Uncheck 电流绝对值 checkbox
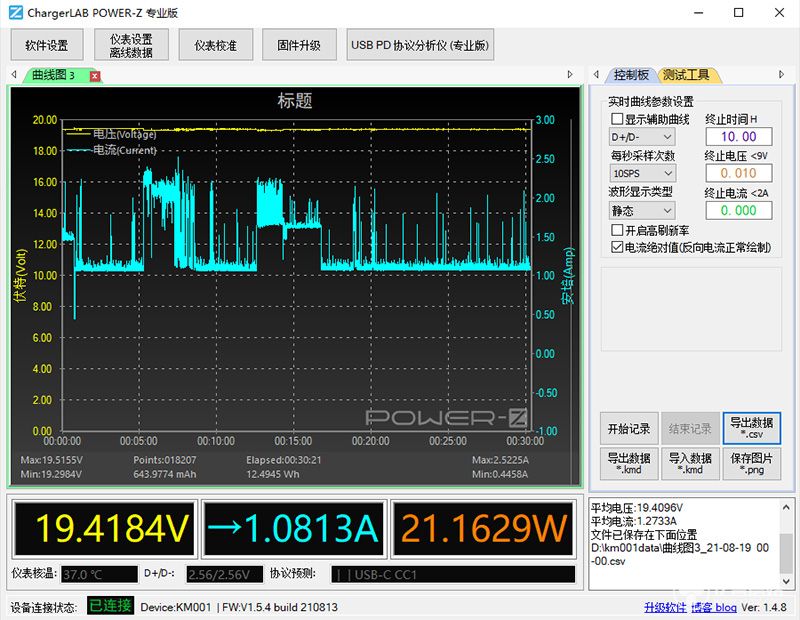The width and height of the screenshot is (800, 620). pyautogui.click(x=617, y=247)
